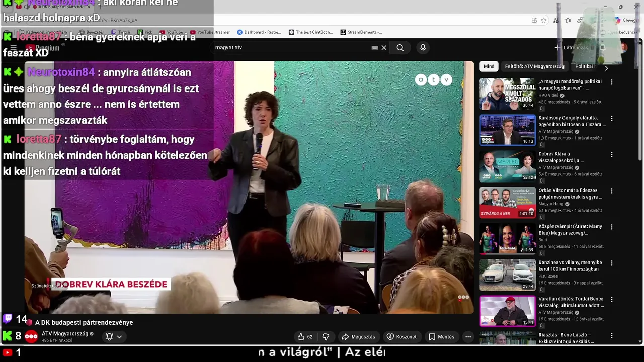
Task: Click the bookmark star icon in address bar
Action: pos(544,20)
